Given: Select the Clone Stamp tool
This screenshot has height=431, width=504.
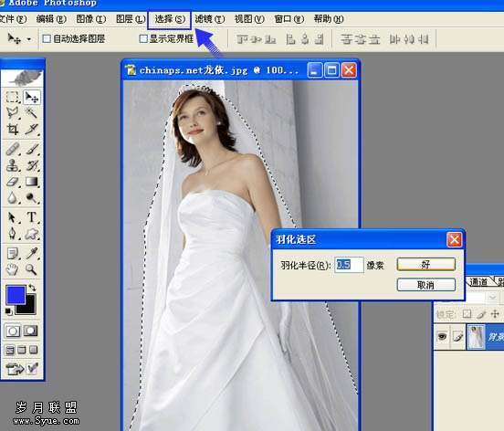Looking at the screenshot, I should pyautogui.click(x=13, y=165).
